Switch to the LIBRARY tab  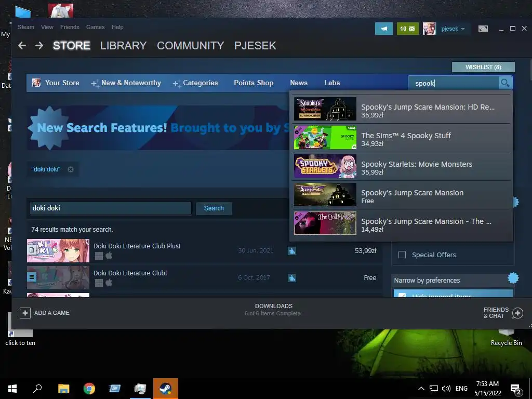(124, 46)
